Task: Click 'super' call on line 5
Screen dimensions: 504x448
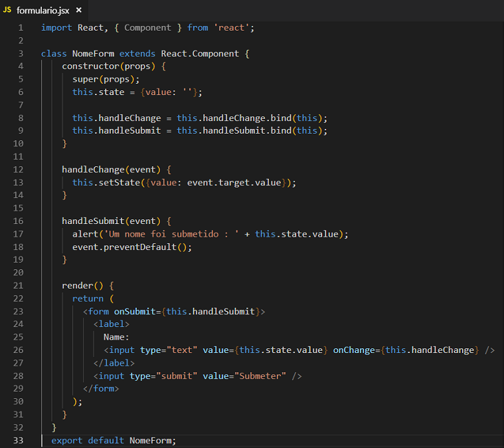Action: click(x=85, y=80)
